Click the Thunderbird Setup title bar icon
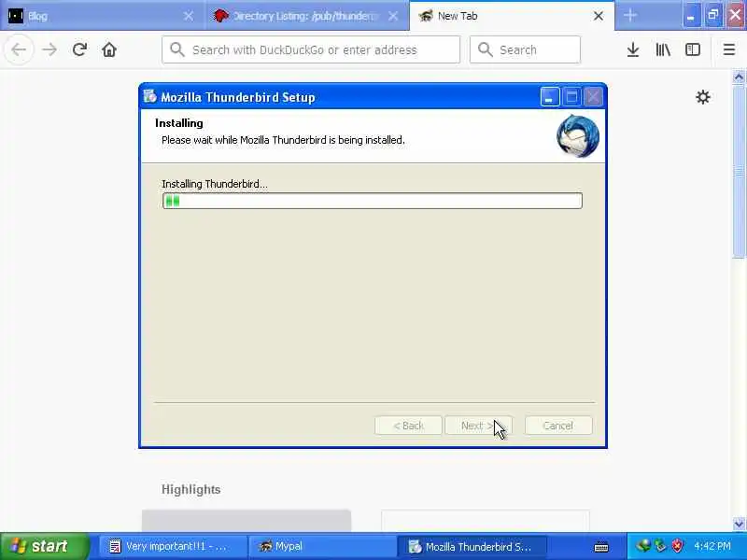The width and height of the screenshot is (747, 560). point(150,97)
